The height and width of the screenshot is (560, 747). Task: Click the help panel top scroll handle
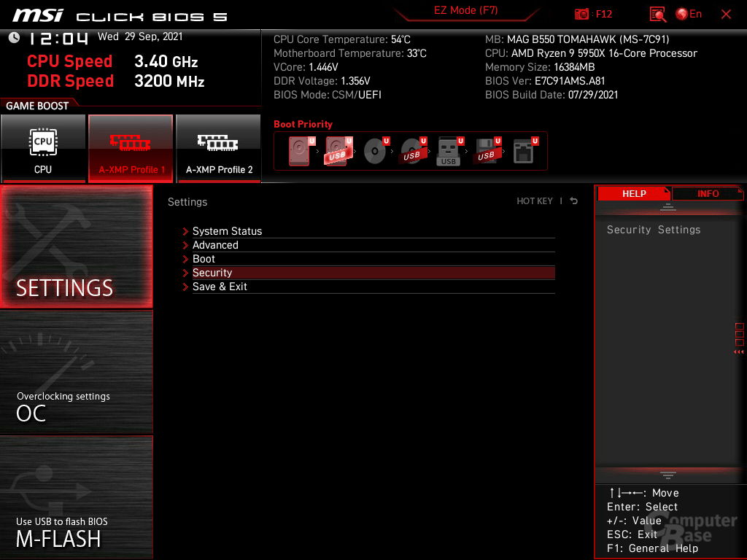pyautogui.click(x=668, y=206)
